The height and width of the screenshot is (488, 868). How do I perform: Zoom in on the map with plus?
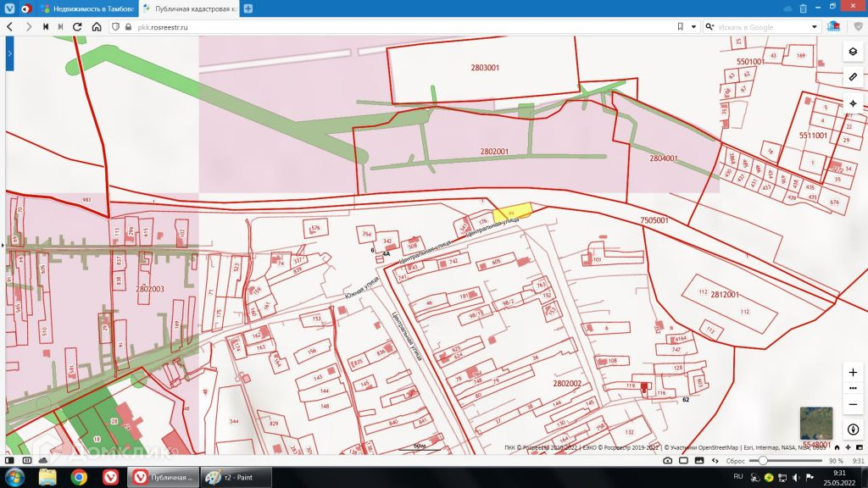[x=853, y=373]
